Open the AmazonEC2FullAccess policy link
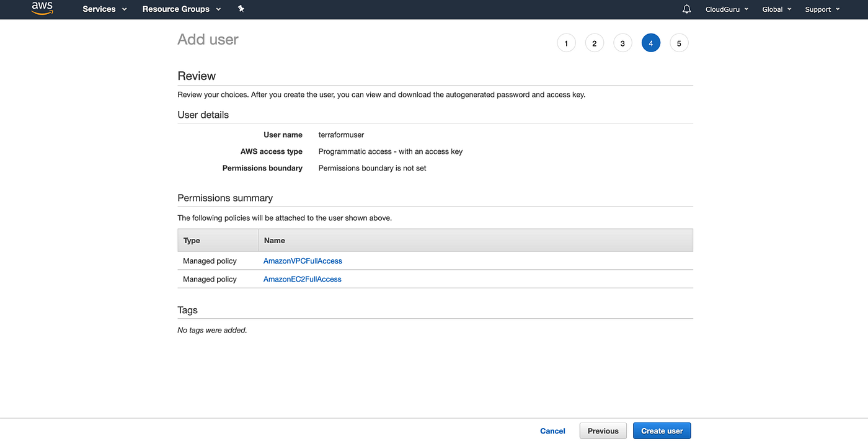Image resolution: width=868 pixels, height=441 pixels. coord(302,278)
